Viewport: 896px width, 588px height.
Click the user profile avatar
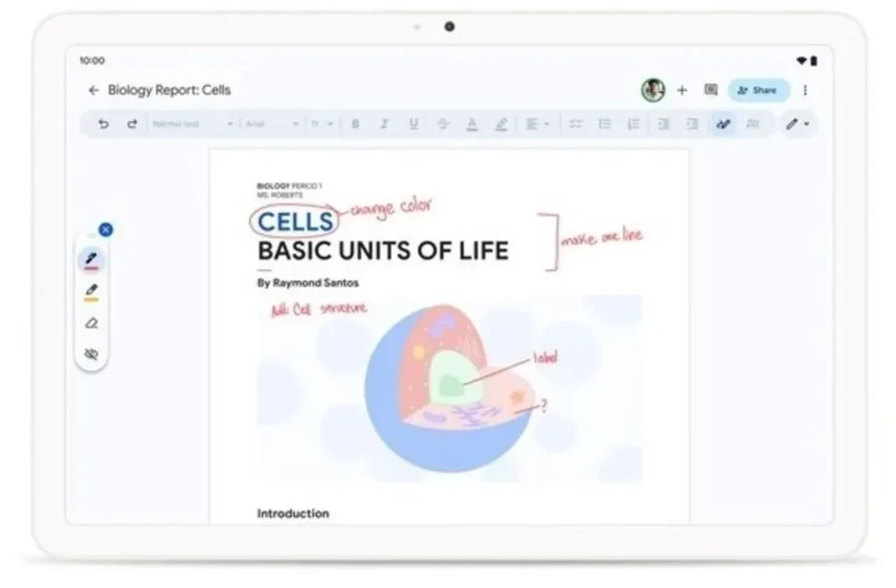(653, 90)
